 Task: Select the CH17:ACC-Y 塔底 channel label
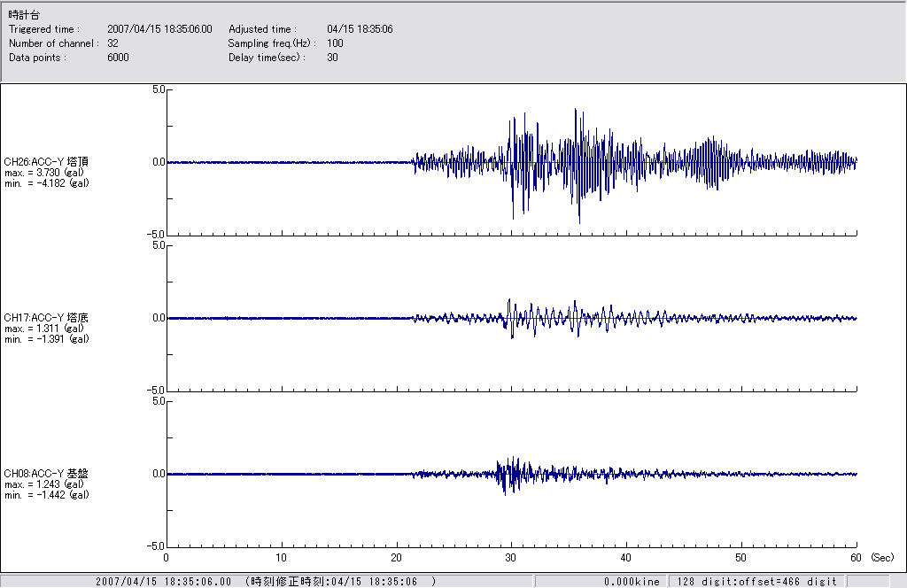pos(46,318)
